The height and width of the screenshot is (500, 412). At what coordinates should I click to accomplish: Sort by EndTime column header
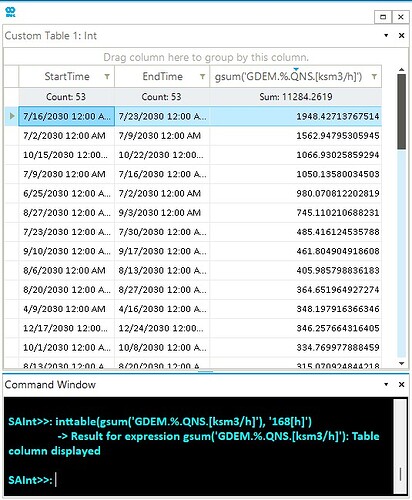pos(162,77)
